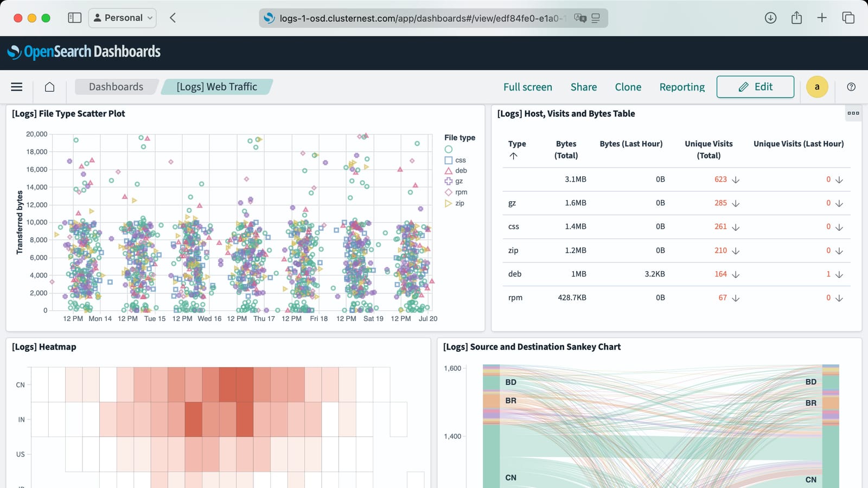868x488 pixels.
Task: Go back with the browser back arrow
Action: pos(173,18)
